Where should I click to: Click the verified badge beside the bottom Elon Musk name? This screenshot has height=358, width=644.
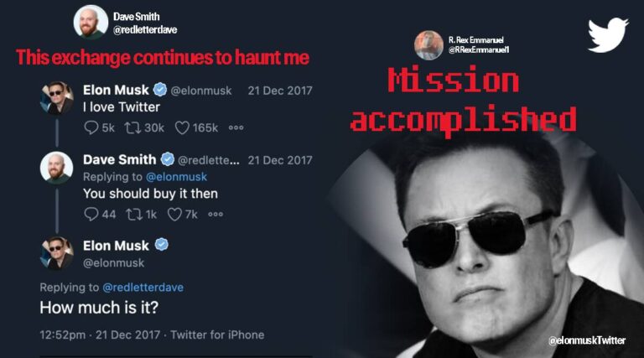[x=162, y=245]
